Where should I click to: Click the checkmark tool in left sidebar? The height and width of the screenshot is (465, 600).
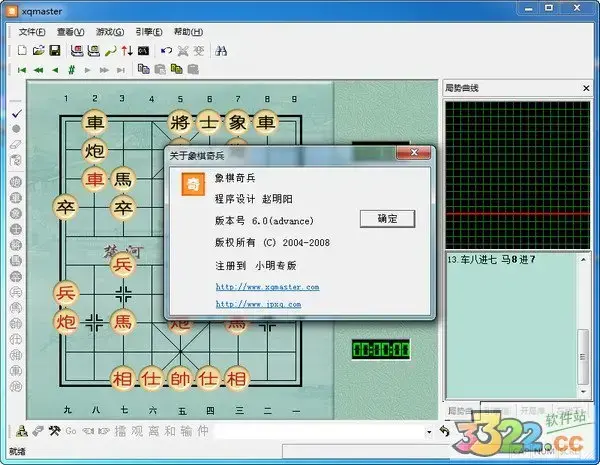16,113
